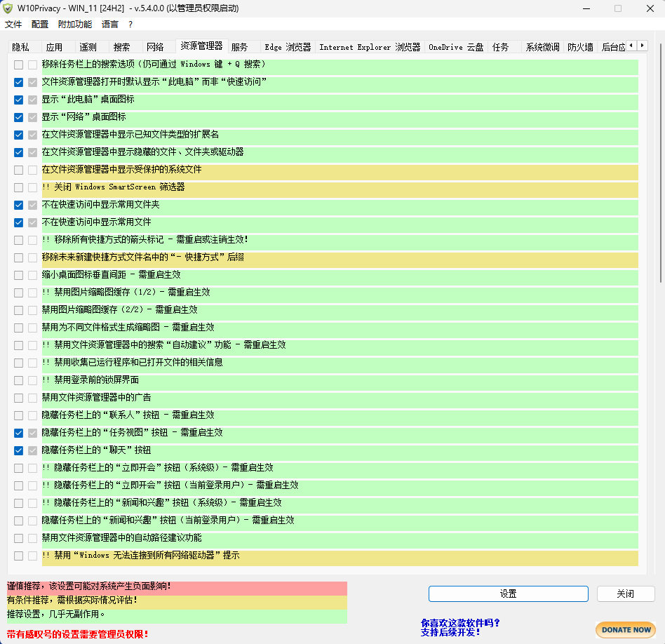Click the 设置 button to apply settings
The image size is (665, 644).
(508, 593)
